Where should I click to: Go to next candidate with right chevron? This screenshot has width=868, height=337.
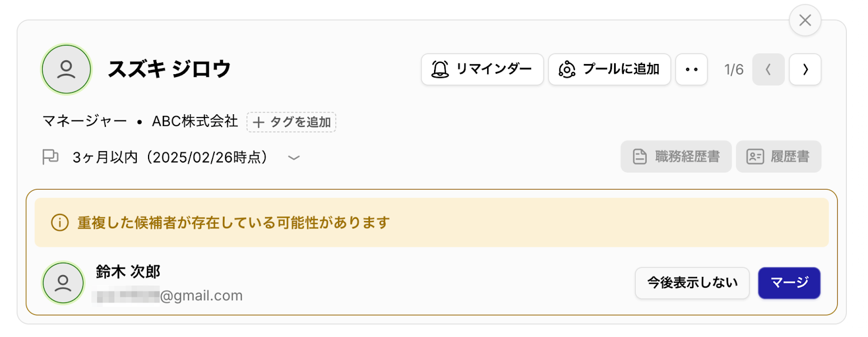pos(805,69)
